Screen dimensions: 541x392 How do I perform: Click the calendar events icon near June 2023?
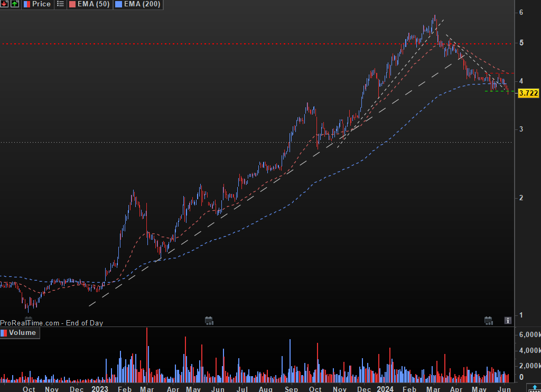coord(209,321)
